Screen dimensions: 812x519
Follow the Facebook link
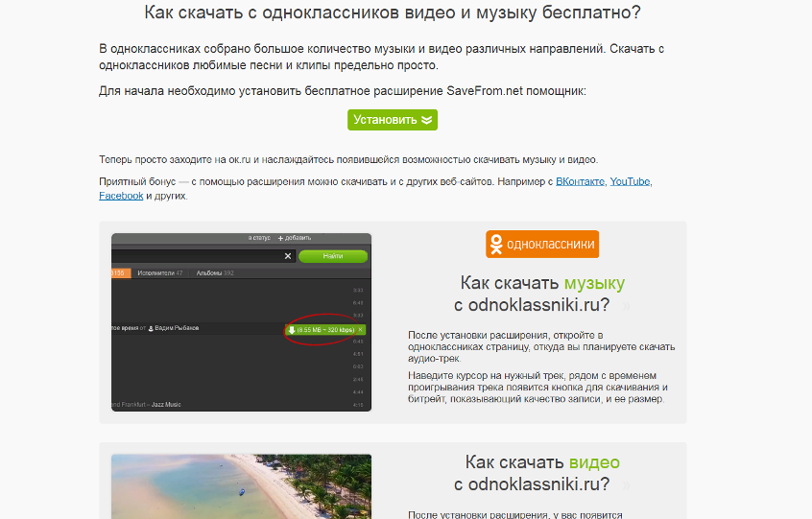[x=121, y=196]
